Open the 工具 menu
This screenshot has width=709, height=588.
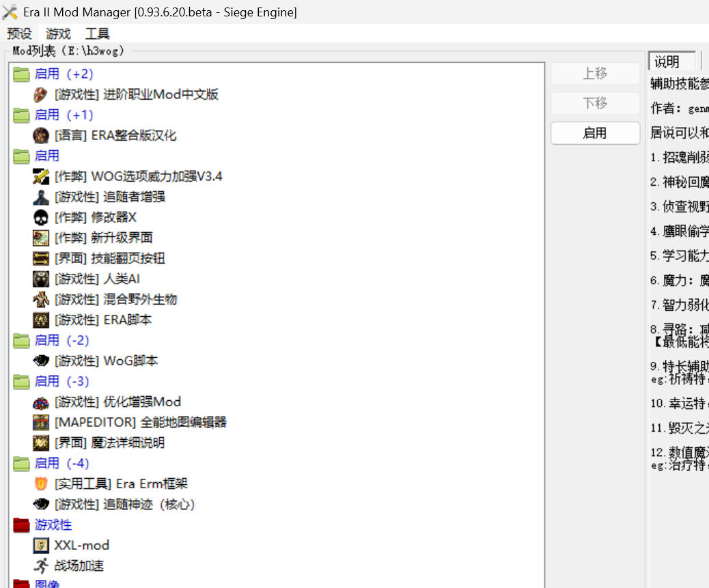97,33
